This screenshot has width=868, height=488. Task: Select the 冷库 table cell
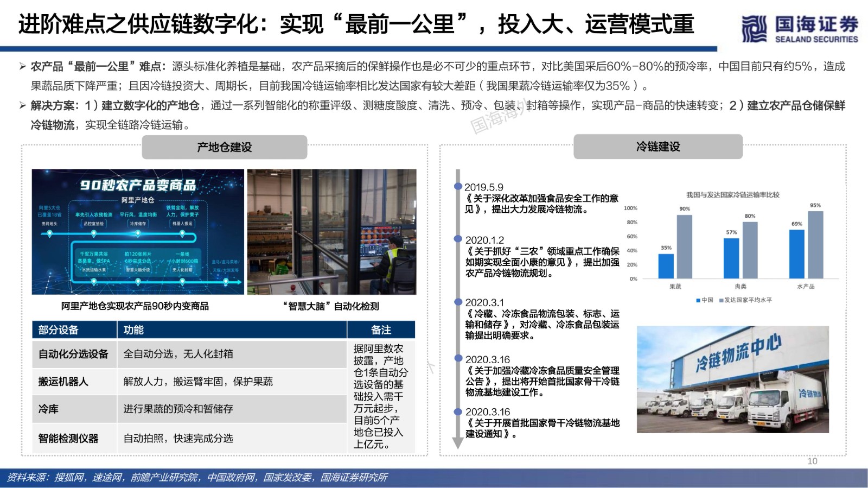coord(74,409)
